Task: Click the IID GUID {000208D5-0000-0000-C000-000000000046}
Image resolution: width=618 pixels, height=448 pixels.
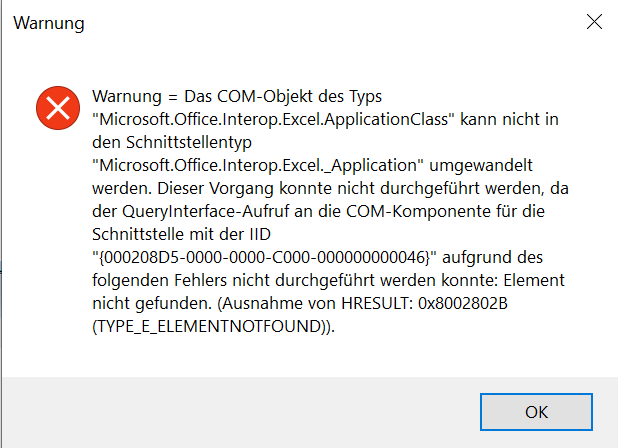Action: [x=264, y=258]
